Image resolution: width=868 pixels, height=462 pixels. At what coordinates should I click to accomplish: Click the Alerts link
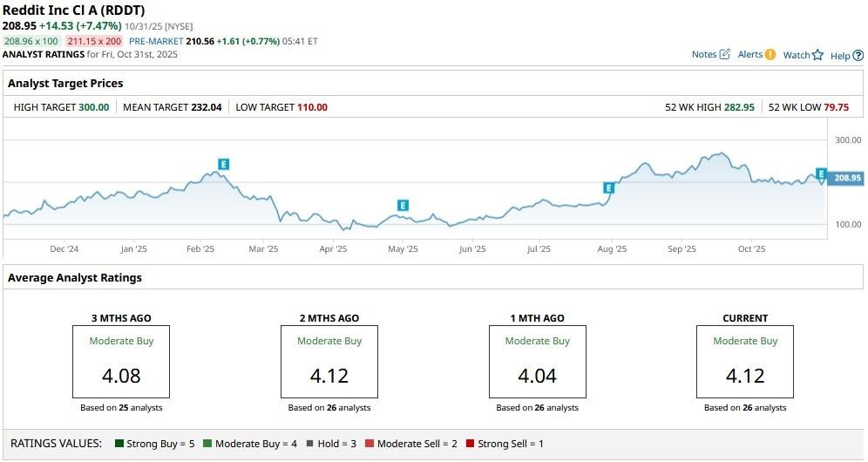pos(750,54)
